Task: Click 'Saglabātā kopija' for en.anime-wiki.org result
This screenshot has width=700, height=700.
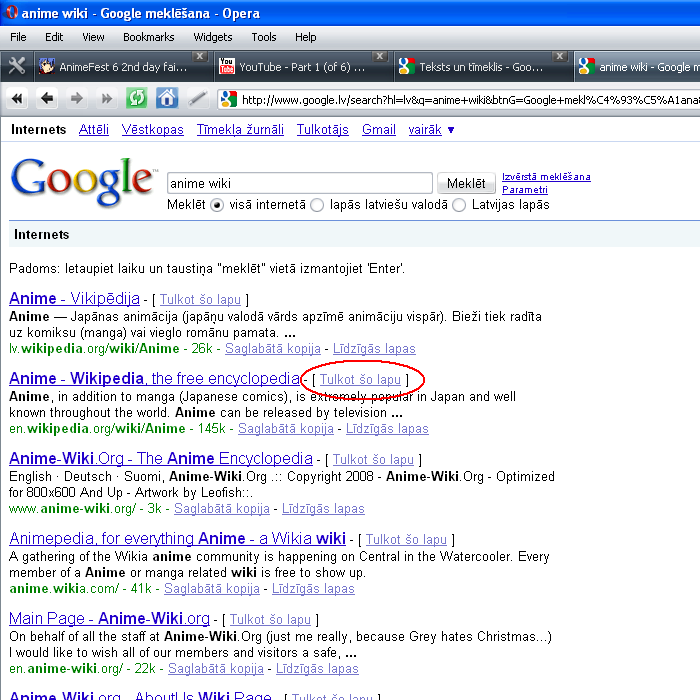Action: coord(216,668)
